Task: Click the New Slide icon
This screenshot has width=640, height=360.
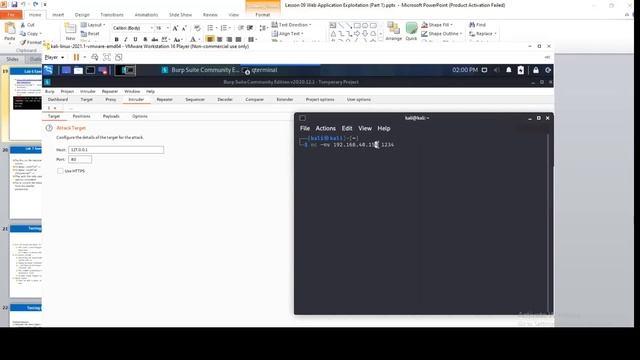Action: point(70,29)
